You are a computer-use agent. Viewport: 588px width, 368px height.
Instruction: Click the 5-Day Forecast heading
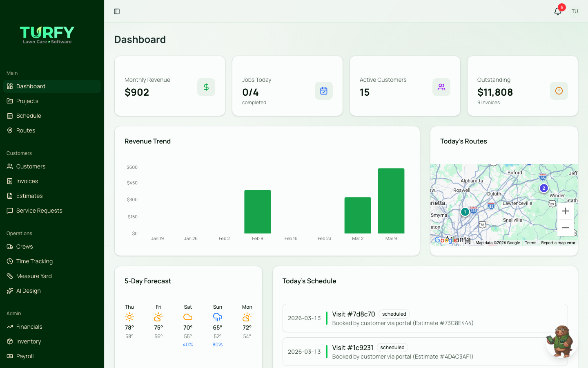tap(148, 281)
